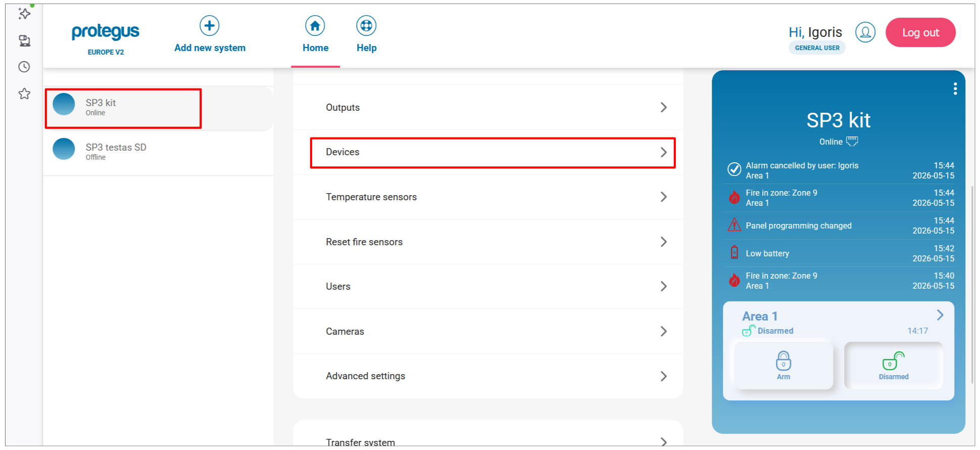
Task: Click the SP3 kit card title
Action: click(839, 120)
